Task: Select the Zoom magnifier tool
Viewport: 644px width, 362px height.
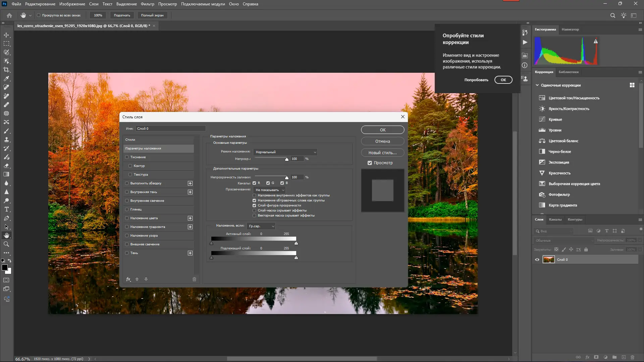Action: pyautogui.click(x=6, y=244)
